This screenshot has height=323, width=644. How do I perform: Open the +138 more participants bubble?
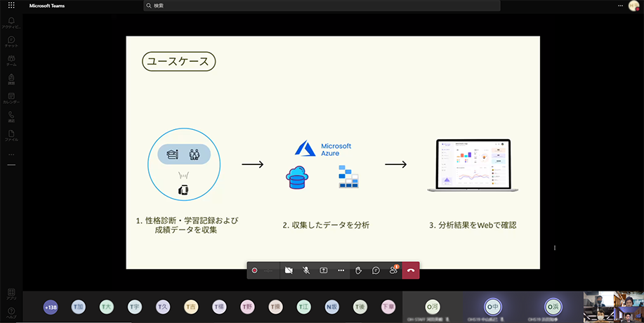(x=51, y=307)
